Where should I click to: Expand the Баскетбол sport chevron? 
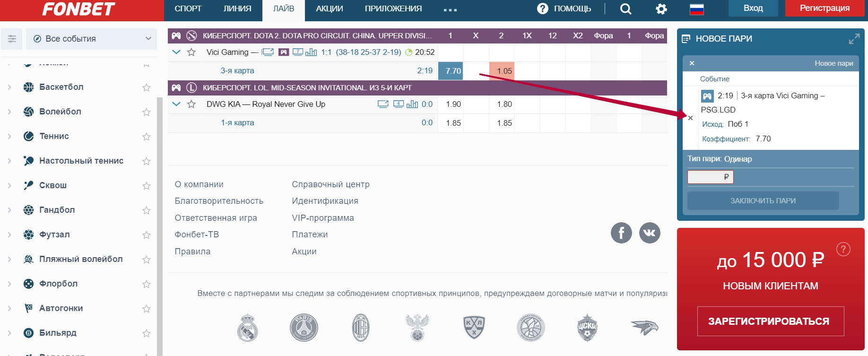[9, 87]
